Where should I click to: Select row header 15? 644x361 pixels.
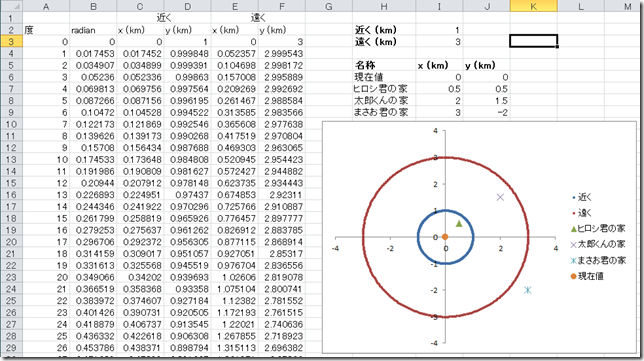(11, 183)
